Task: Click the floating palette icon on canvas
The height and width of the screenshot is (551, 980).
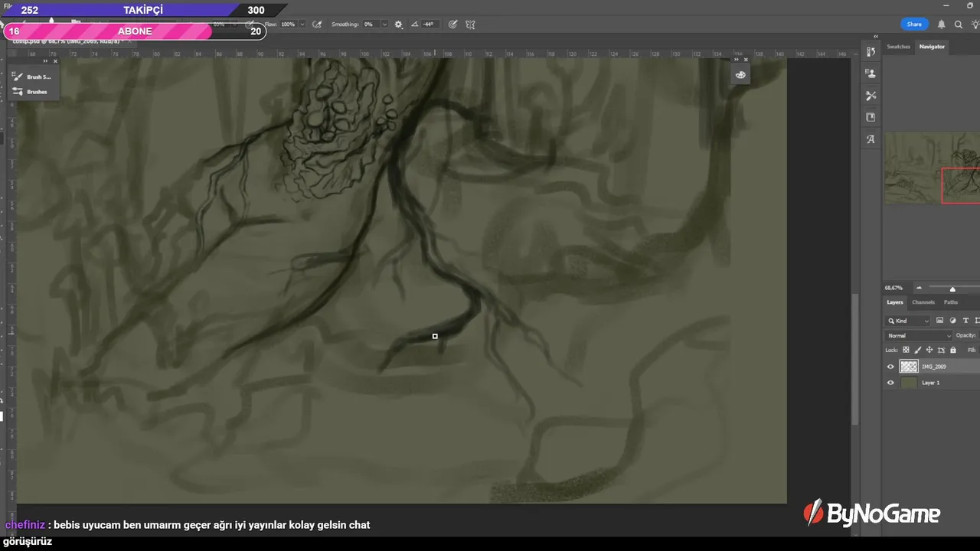Action: [740, 75]
